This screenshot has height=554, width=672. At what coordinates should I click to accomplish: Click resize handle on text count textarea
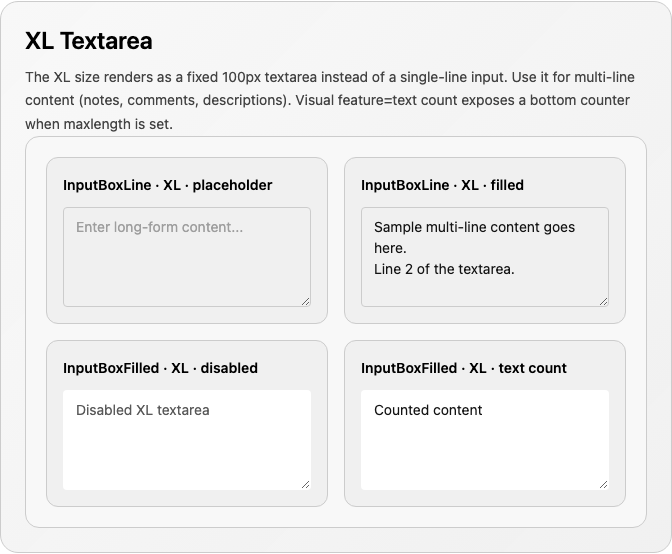[603, 485]
